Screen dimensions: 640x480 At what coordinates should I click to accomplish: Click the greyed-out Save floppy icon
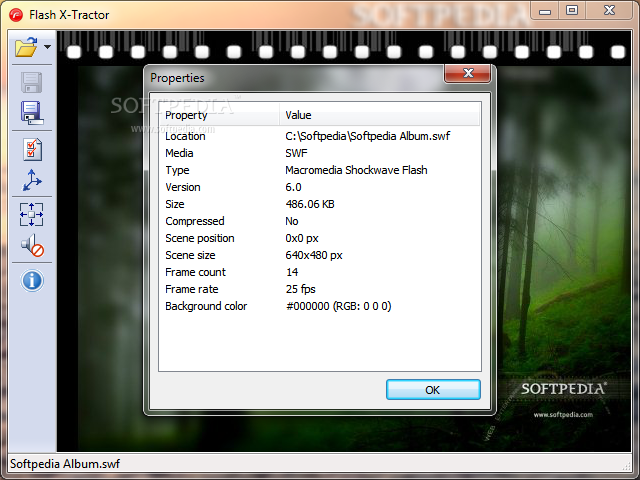[31, 82]
